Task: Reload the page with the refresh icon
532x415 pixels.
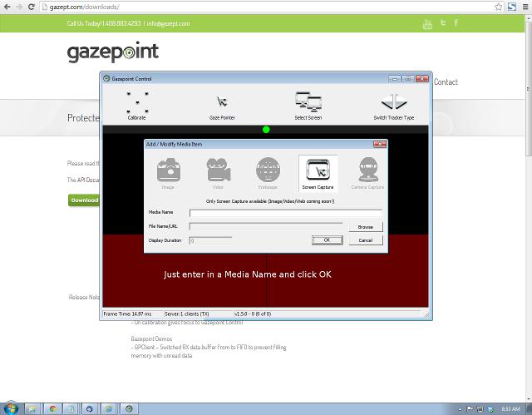Action: (32, 7)
